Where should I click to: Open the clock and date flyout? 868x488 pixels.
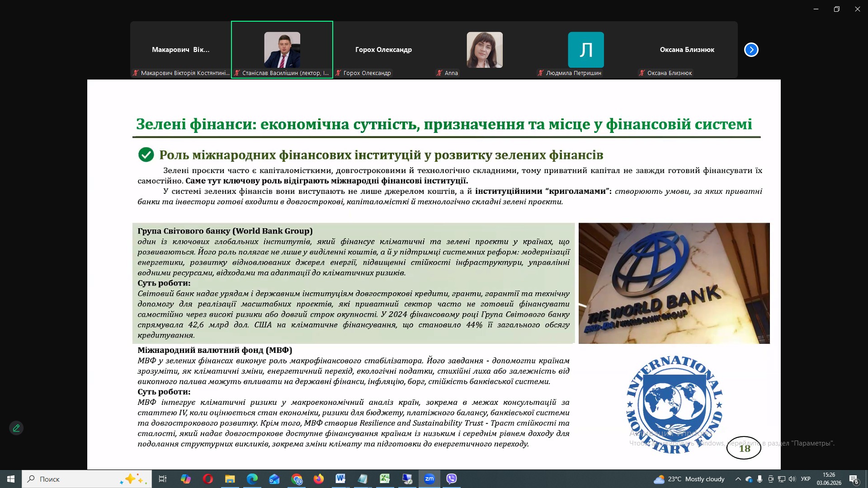click(829, 479)
